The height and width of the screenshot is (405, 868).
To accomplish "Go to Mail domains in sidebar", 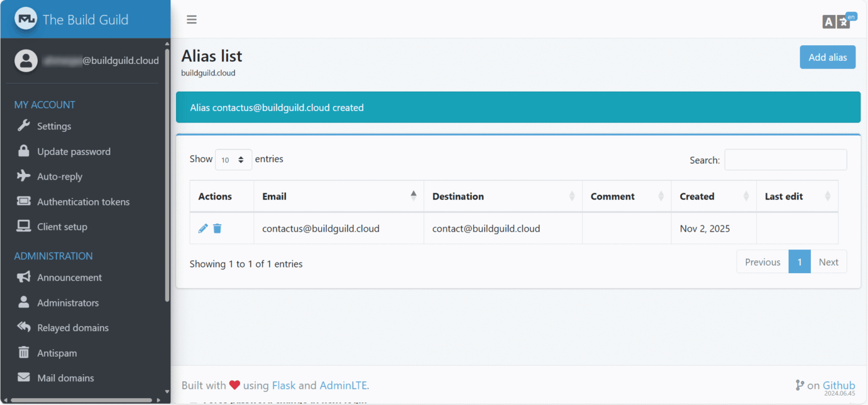I will pyautogui.click(x=65, y=378).
